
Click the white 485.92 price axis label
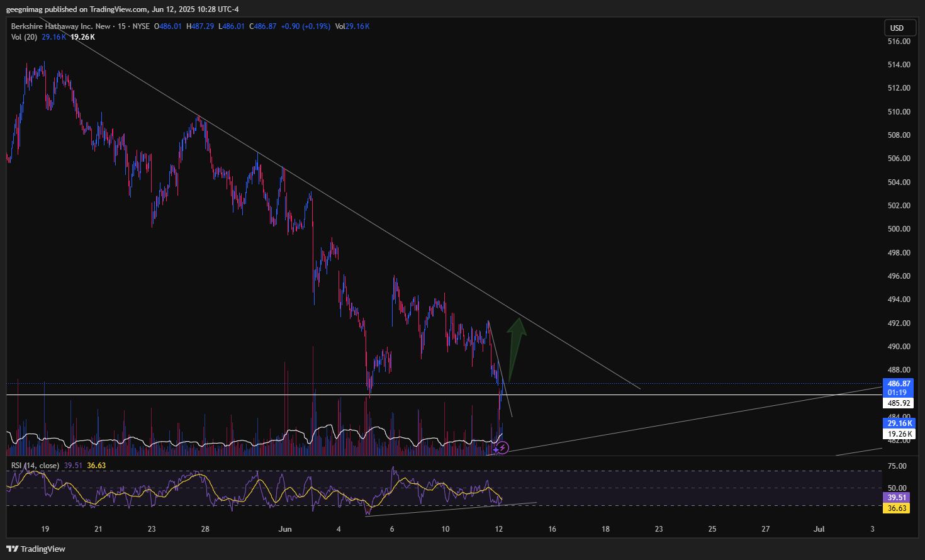(x=899, y=403)
